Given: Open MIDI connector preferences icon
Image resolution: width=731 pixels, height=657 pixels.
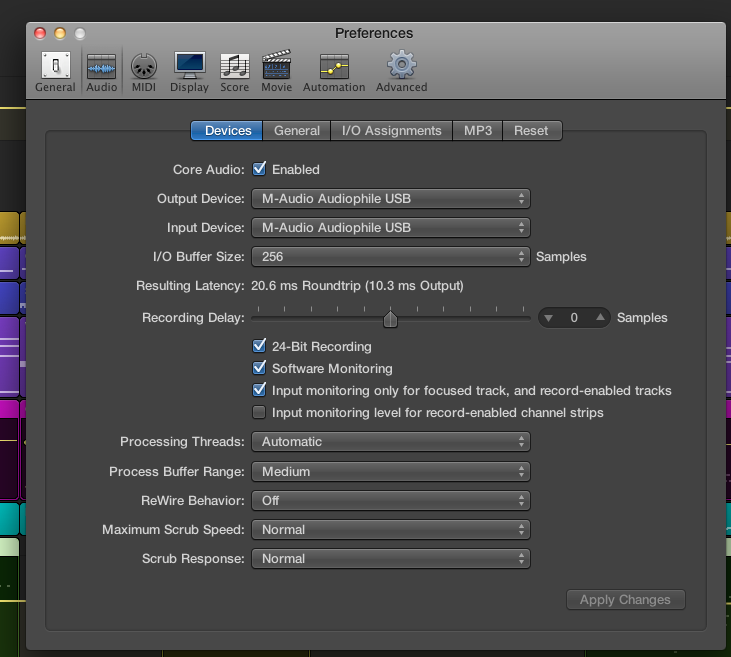Looking at the screenshot, I should tap(144, 66).
